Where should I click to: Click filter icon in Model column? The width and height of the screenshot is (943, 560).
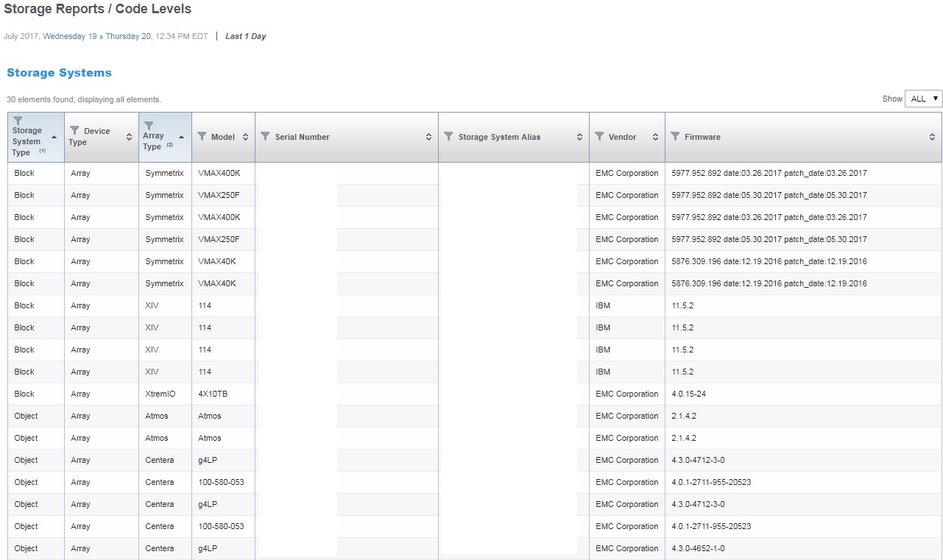point(202,136)
